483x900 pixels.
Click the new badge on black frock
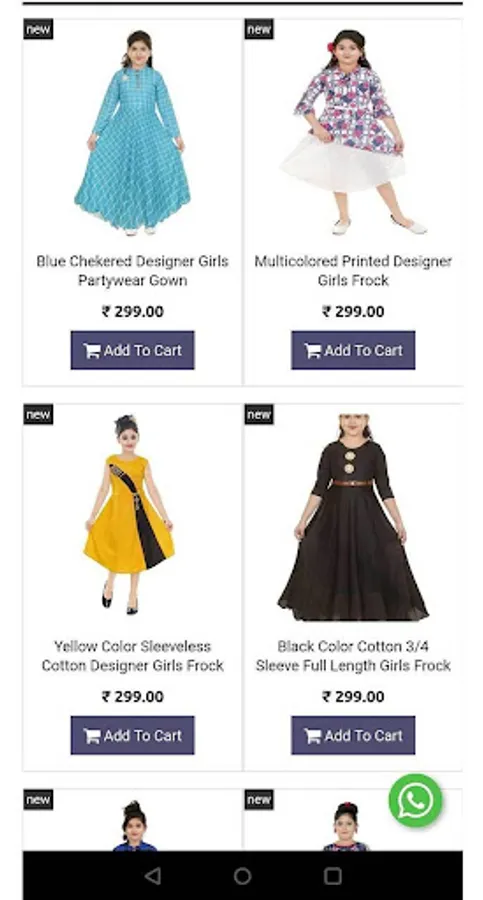[259, 414]
